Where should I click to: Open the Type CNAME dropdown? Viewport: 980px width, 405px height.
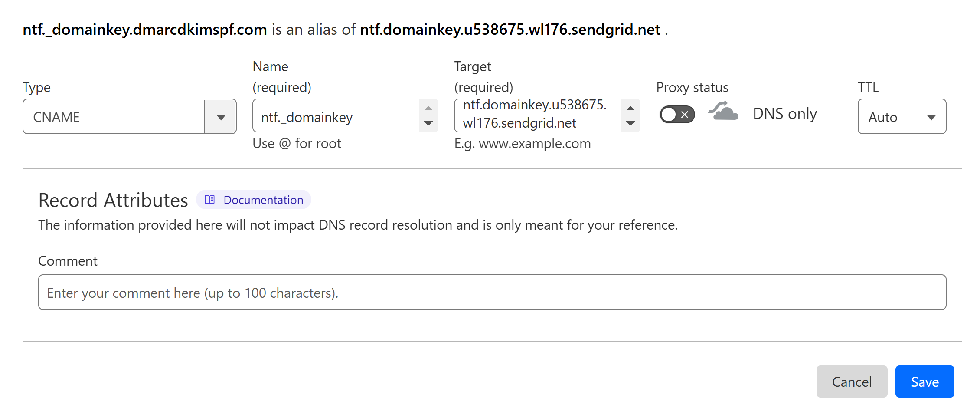pyautogui.click(x=129, y=116)
